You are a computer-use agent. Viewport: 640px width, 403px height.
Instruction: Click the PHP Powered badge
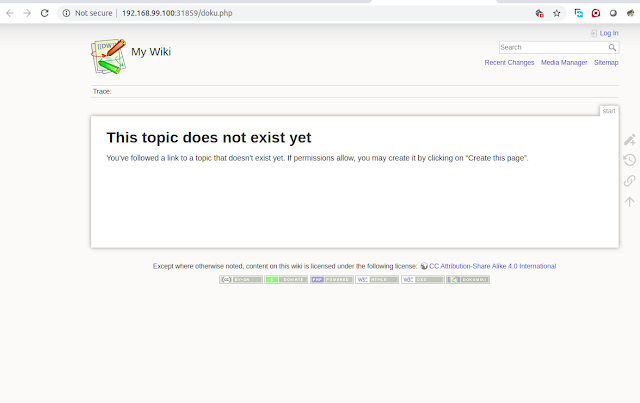tap(331, 280)
